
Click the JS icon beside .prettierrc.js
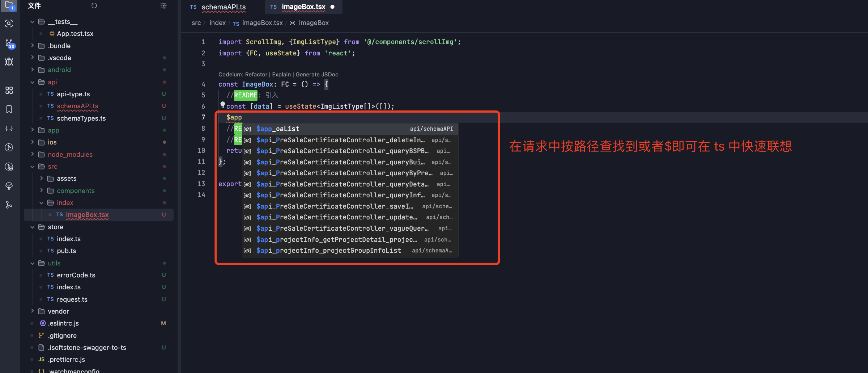coord(41,359)
